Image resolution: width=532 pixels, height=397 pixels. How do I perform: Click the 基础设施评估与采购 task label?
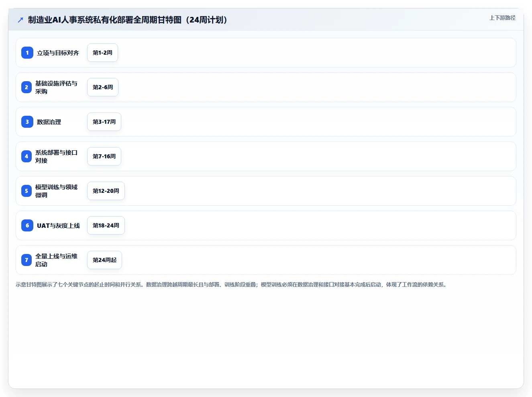pyautogui.click(x=56, y=87)
